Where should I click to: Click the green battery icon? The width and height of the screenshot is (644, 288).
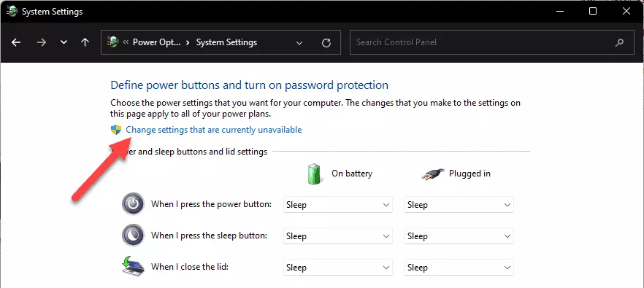(314, 174)
